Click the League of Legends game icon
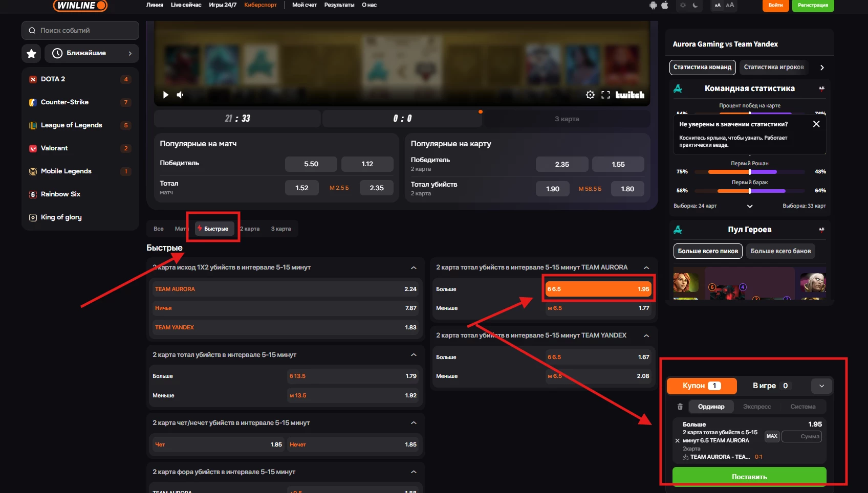 point(33,125)
